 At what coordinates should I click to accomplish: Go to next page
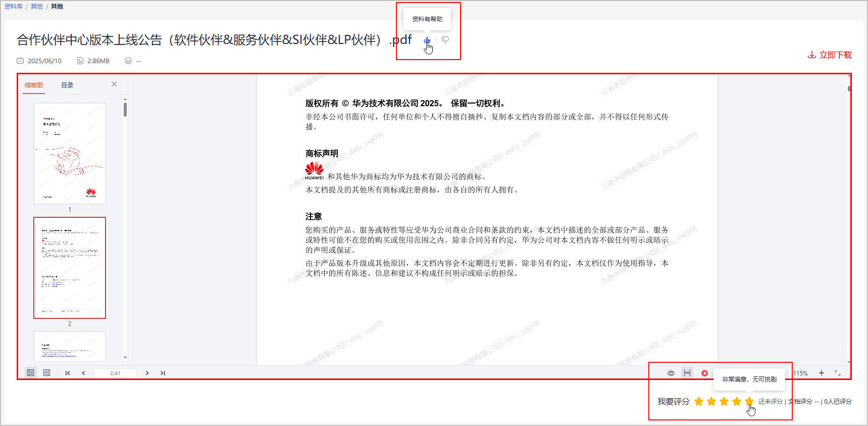[147, 373]
